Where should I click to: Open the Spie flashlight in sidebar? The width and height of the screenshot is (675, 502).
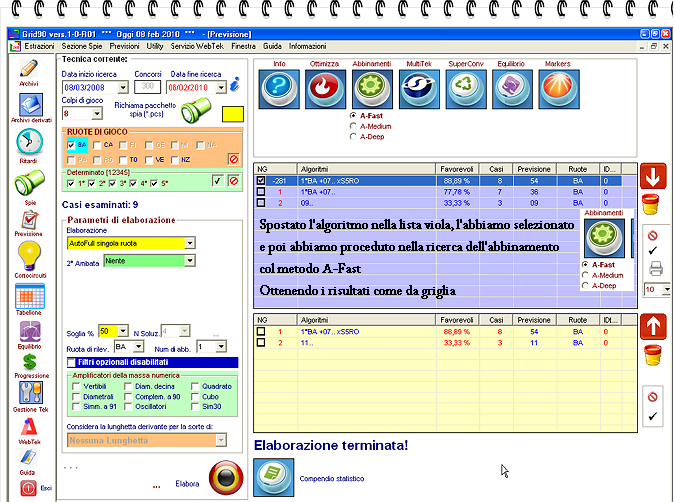[x=29, y=183]
